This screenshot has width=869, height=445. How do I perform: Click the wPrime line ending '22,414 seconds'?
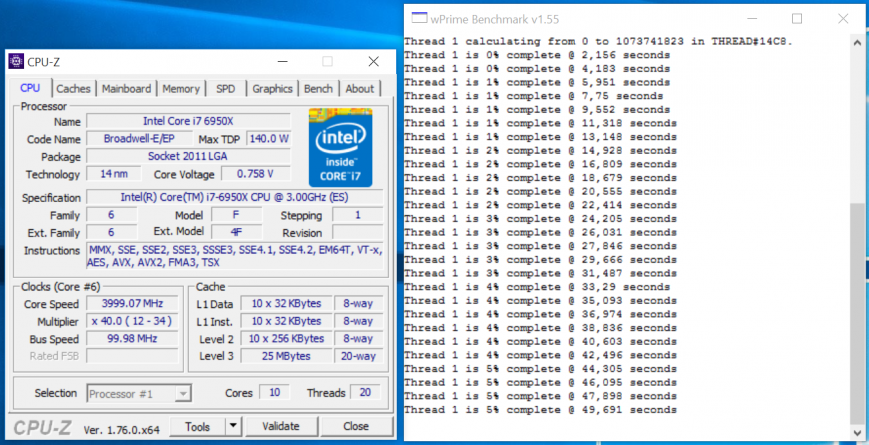click(540, 206)
